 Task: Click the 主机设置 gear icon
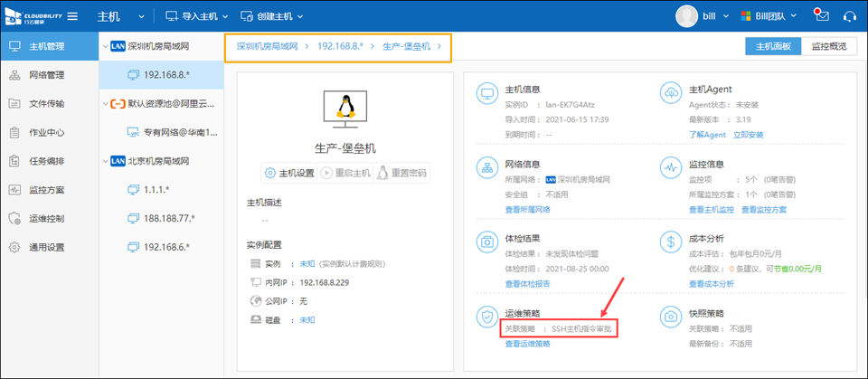tap(269, 173)
